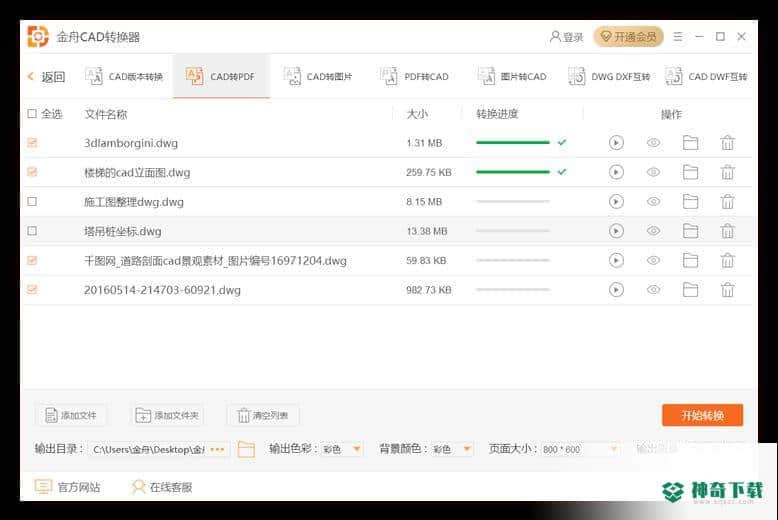Check the 施工图整理dwg.dwg checkbox

coord(32,201)
